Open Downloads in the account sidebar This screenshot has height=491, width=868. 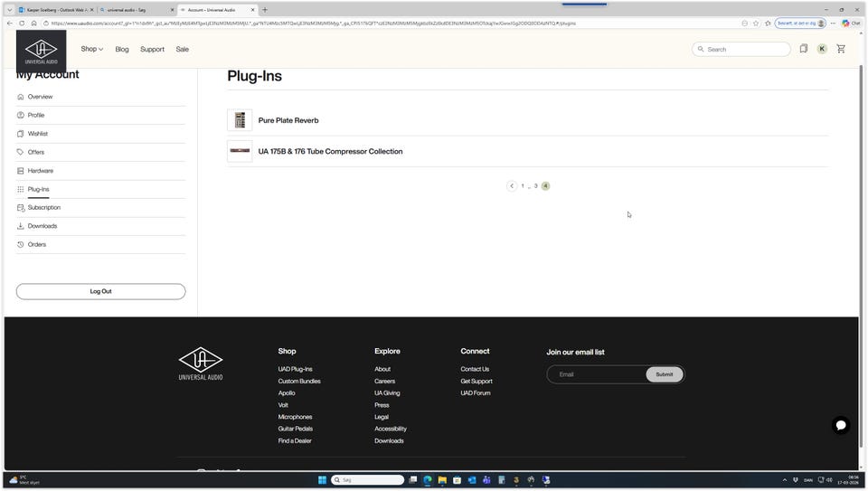(42, 226)
